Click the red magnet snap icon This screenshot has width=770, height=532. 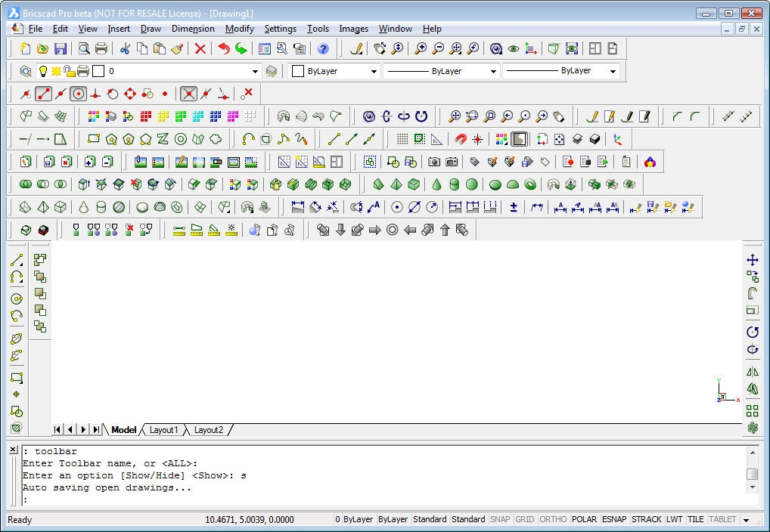pos(460,139)
